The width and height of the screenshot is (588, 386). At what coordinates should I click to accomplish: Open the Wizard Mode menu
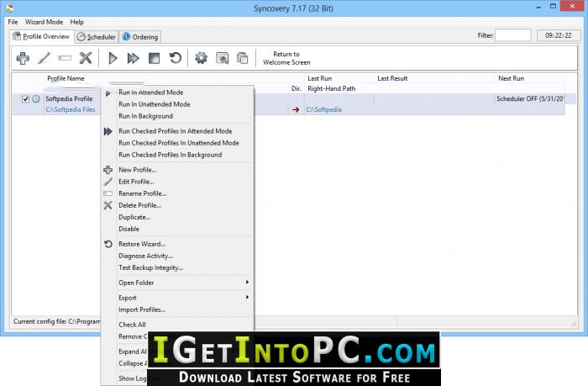click(44, 22)
